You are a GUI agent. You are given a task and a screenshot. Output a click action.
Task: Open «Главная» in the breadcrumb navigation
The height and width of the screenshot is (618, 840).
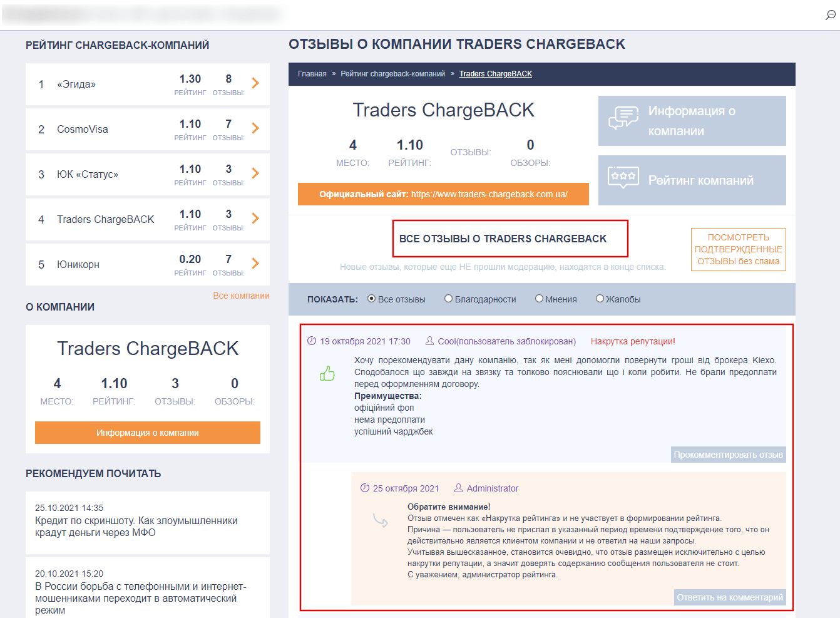point(312,73)
